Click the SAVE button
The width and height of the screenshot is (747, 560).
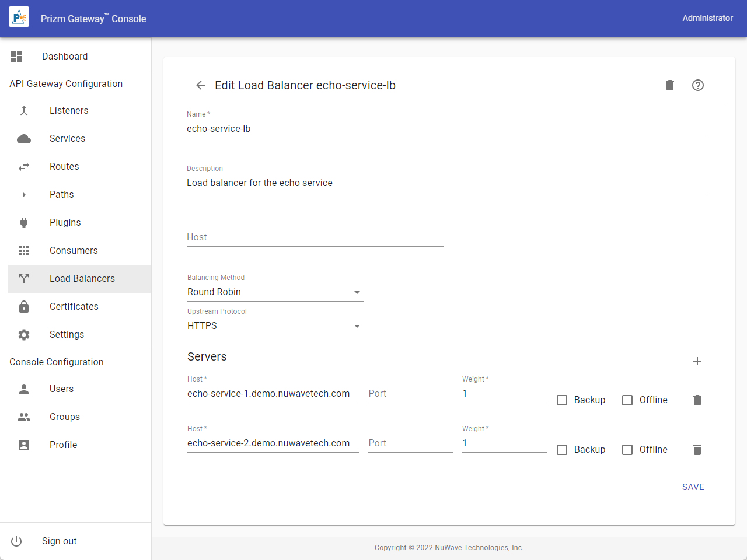point(693,487)
